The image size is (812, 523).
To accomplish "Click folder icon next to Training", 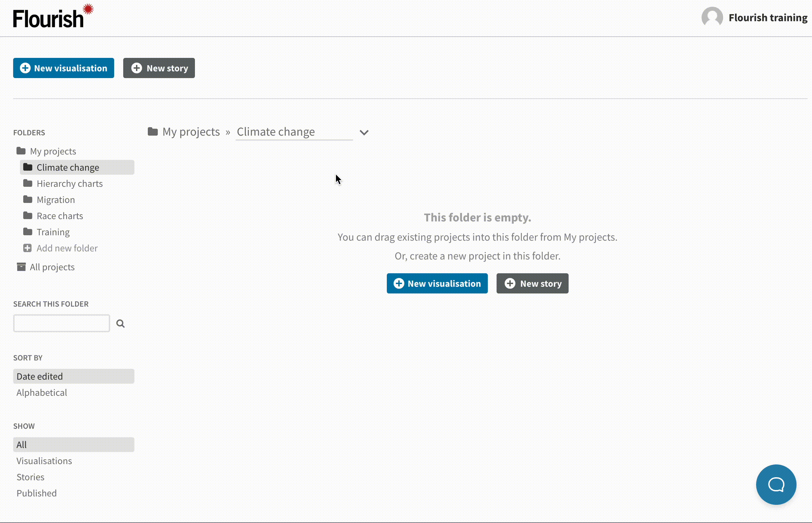I will click(x=28, y=232).
